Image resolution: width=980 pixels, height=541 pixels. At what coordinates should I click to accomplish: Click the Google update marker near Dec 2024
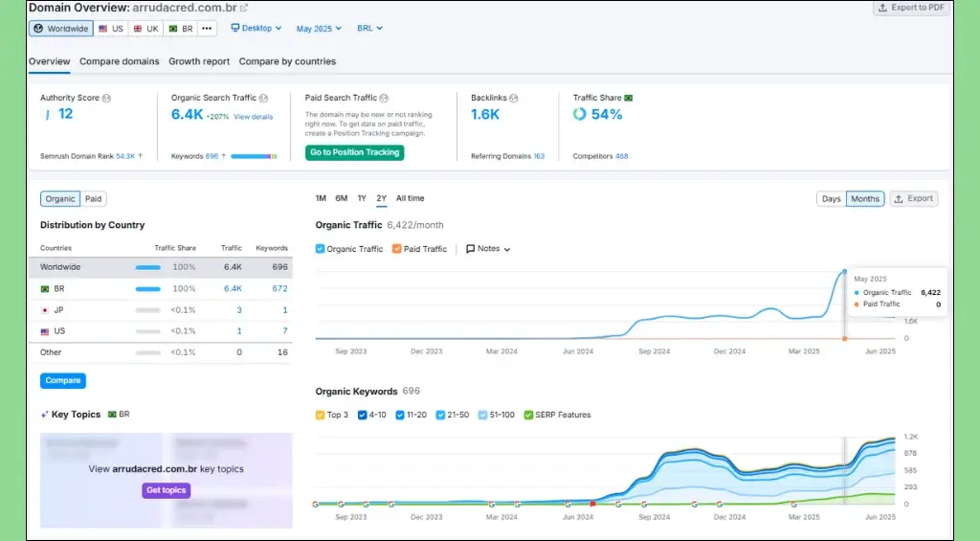[720, 504]
